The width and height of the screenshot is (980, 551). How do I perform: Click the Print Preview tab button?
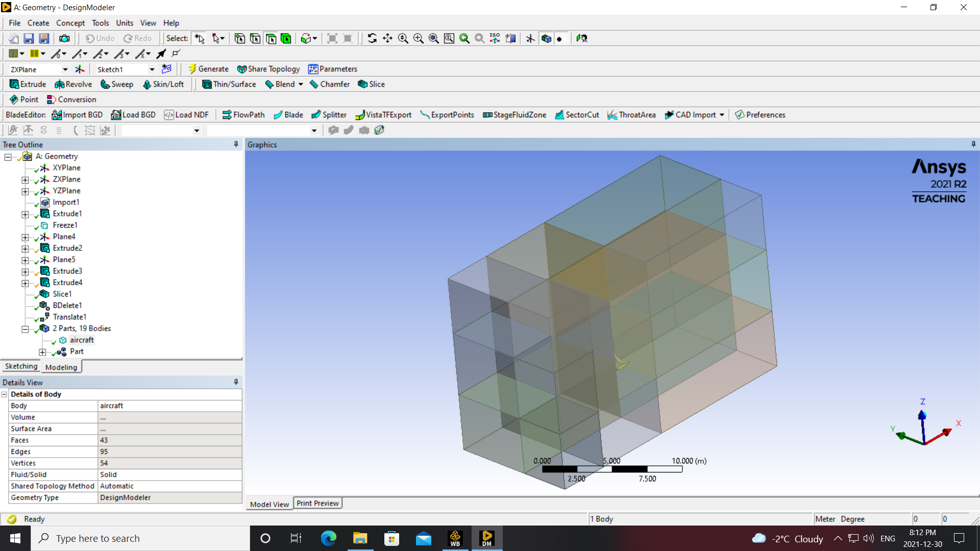pos(317,504)
